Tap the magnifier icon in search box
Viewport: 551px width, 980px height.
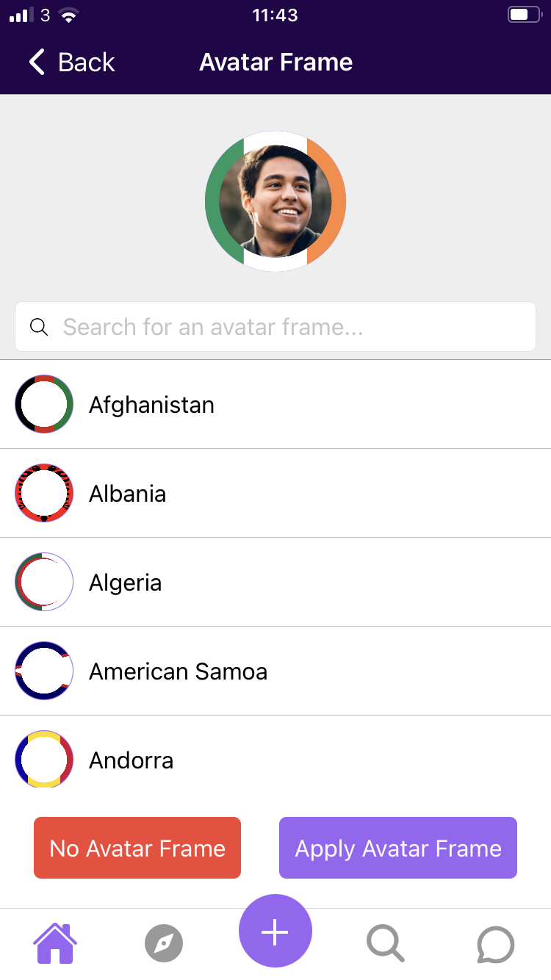point(39,327)
